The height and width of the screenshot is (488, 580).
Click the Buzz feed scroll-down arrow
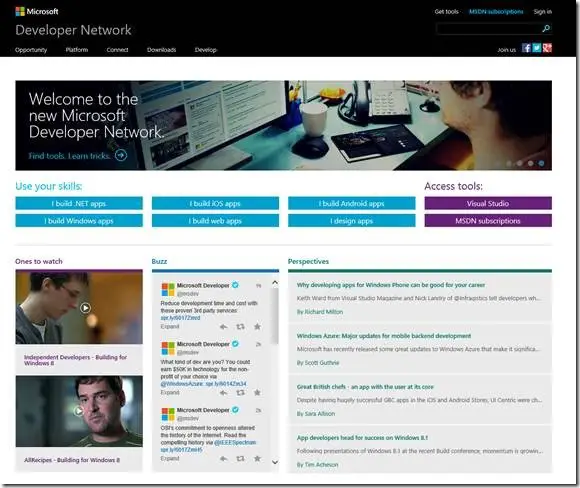coord(275,462)
